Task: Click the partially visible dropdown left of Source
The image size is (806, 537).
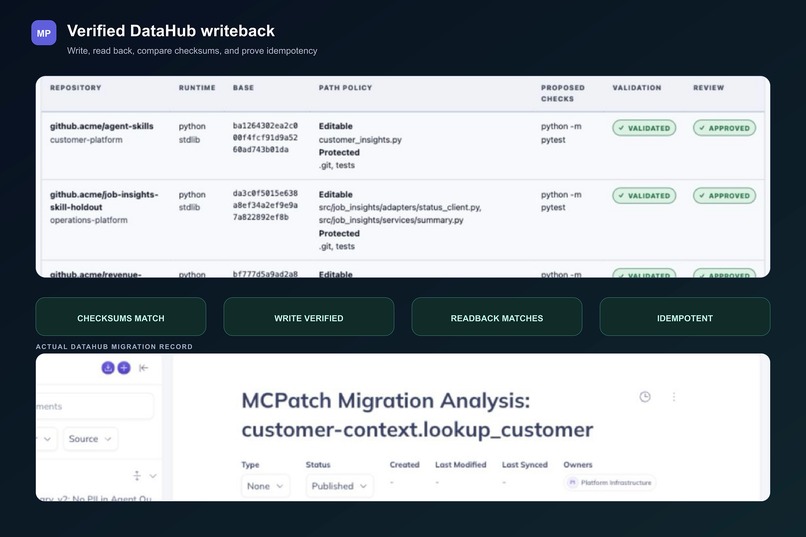Action: point(46,439)
